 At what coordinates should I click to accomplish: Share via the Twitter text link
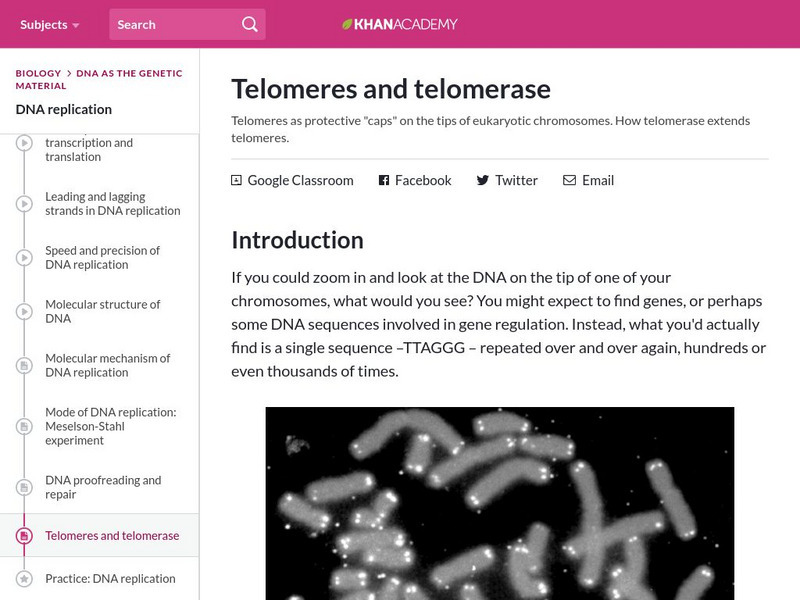point(516,180)
